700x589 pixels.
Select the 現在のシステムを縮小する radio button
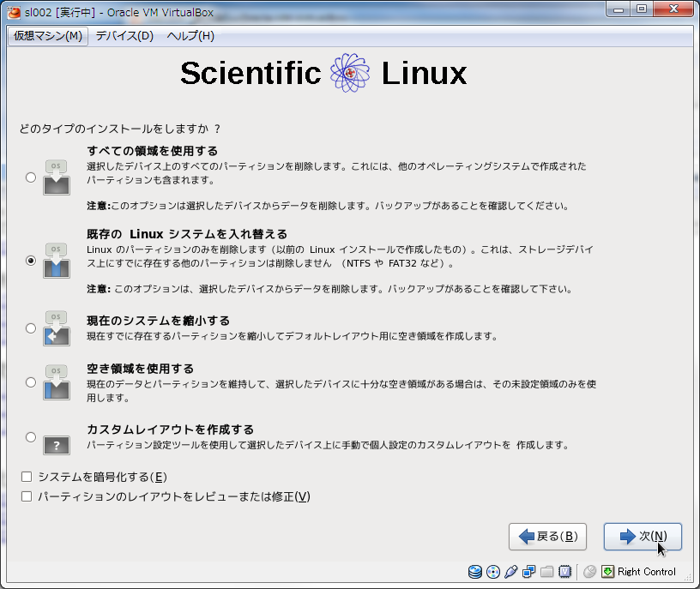pos(31,328)
